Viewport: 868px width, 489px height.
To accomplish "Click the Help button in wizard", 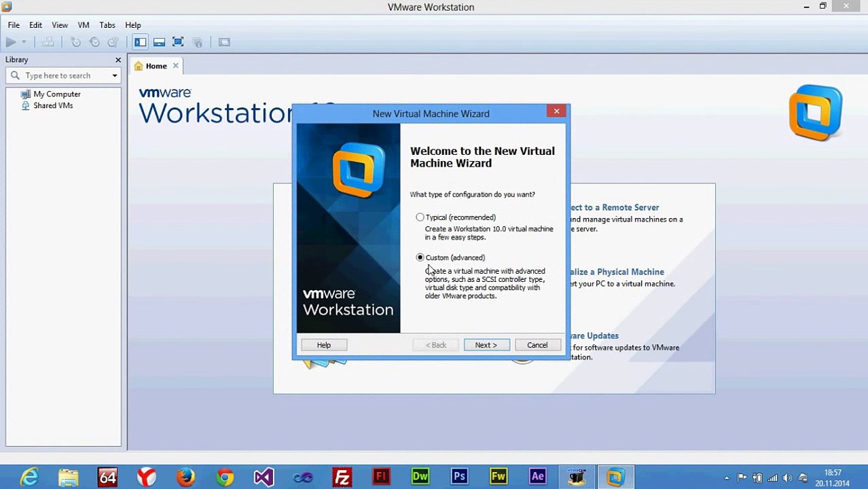I will [324, 345].
